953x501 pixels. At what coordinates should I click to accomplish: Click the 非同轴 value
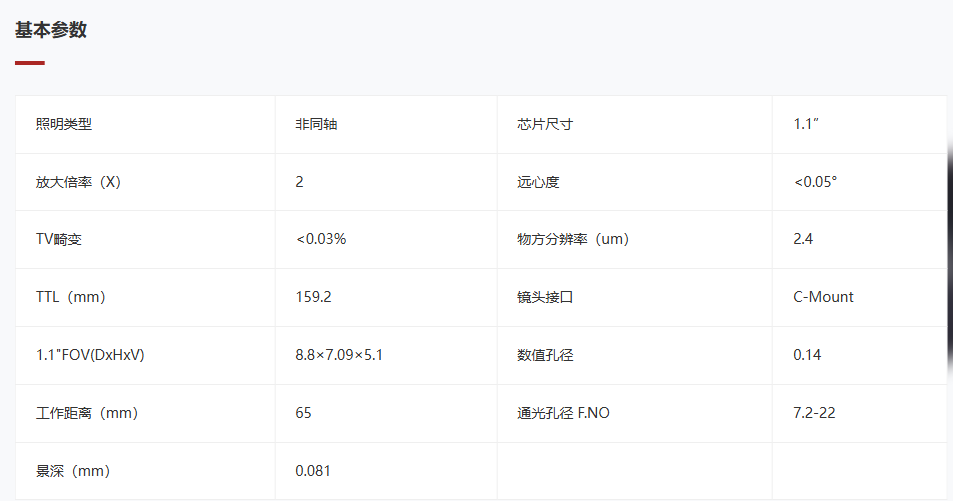pyautogui.click(x=316, y=124)
